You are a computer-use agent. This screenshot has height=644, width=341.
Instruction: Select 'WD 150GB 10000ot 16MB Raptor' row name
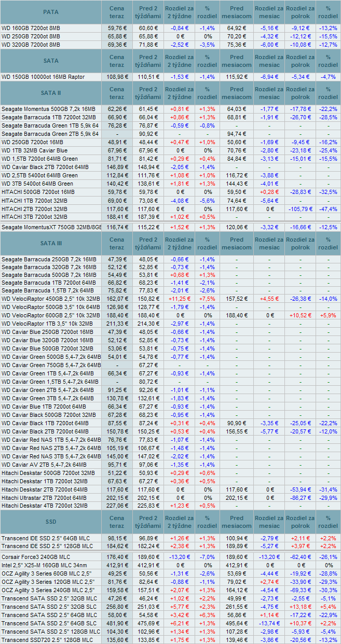(x=43, y=76)
